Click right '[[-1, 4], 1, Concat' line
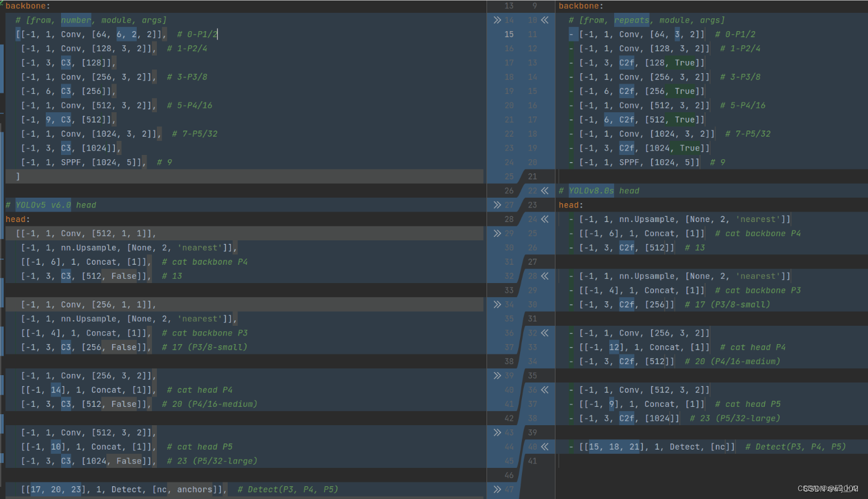 pos(685,290)
